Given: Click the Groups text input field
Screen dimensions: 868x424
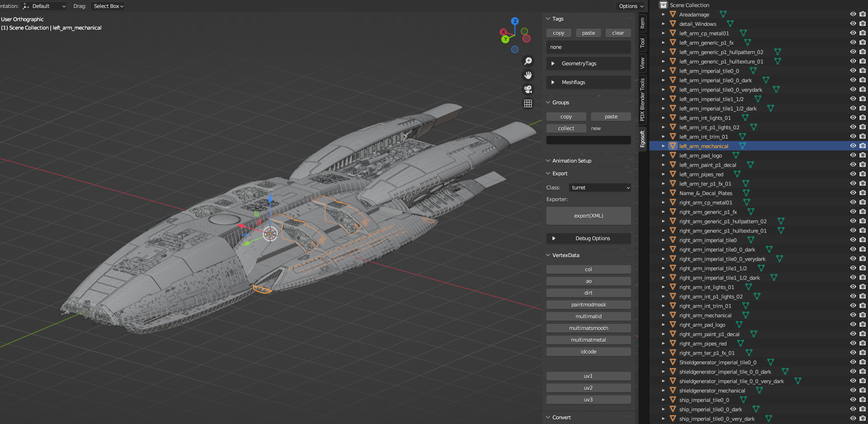Looking at the screenshot, I should (x=589, y=140).
